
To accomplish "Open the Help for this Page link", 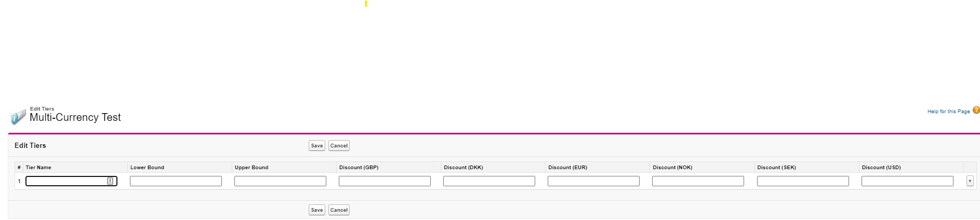I will coord(948,112).
